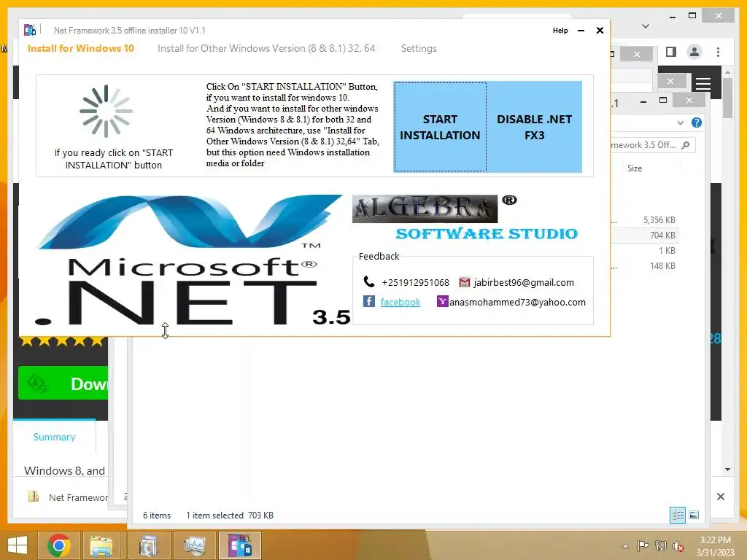The image size is (747, 560).
Task: Switch Explorer to details view icon
Action: pos(678,515)
